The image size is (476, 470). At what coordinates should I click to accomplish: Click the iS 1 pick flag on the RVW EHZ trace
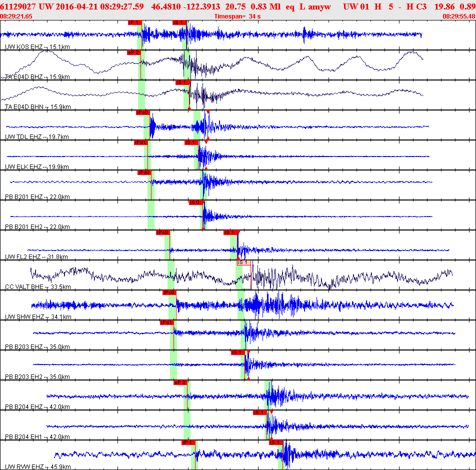(x=276, y=442)
